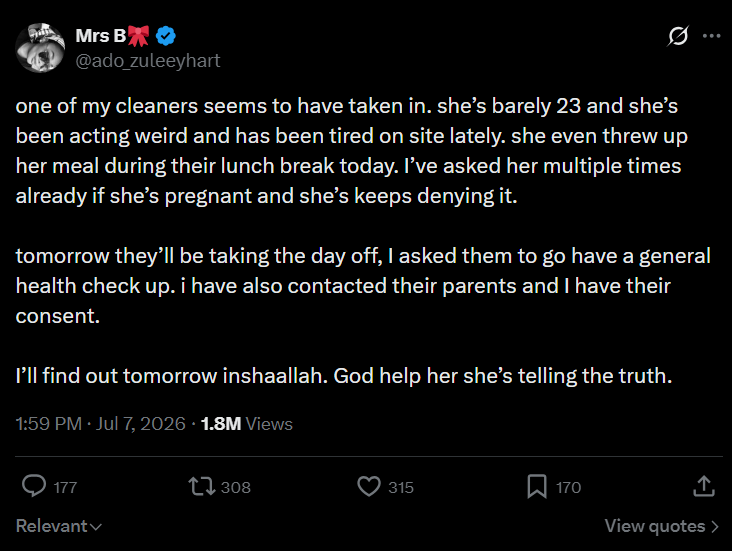
Task: Open the three-dot more options menu
Action: (711, 36)
